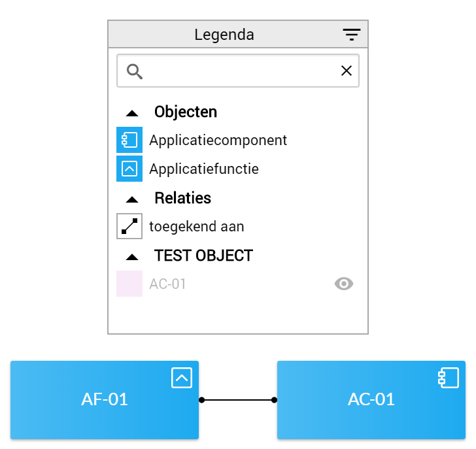
Task: Click the Applicatiecomponent legend label
Action: tap(218, 140)
